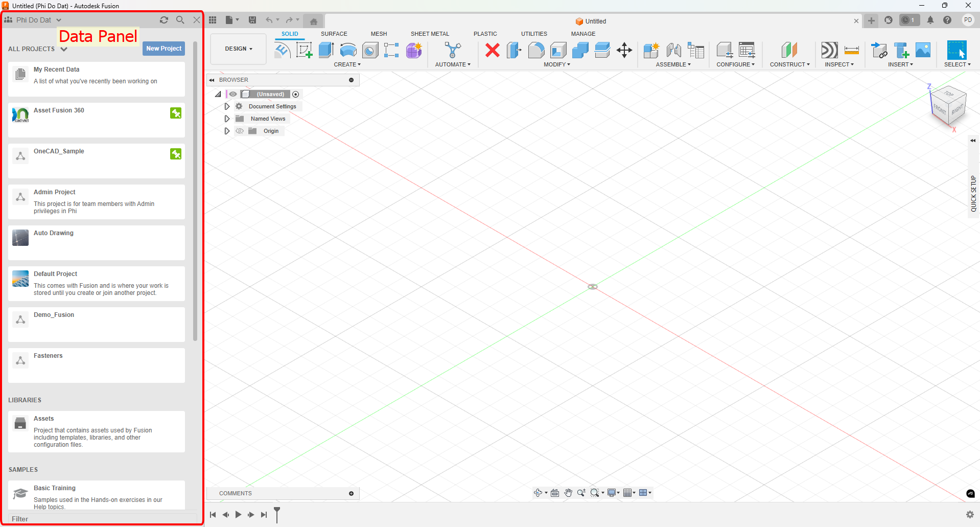This screenshot has height=527, width=980.
Task: Expand the MODIFY menu dropdown
Action: pyautogui.click(x=557, y=64)
